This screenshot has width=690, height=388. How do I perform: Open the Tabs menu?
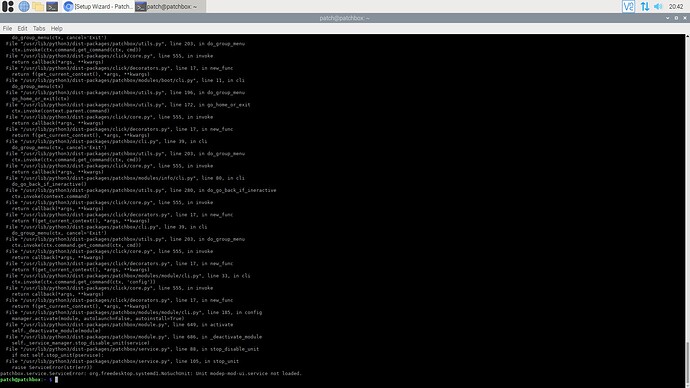click(39, 28)
